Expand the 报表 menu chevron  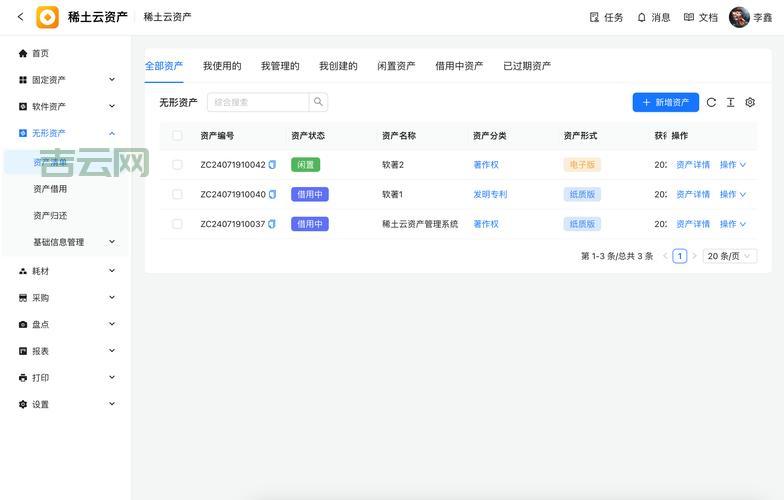tap(112, 350)
